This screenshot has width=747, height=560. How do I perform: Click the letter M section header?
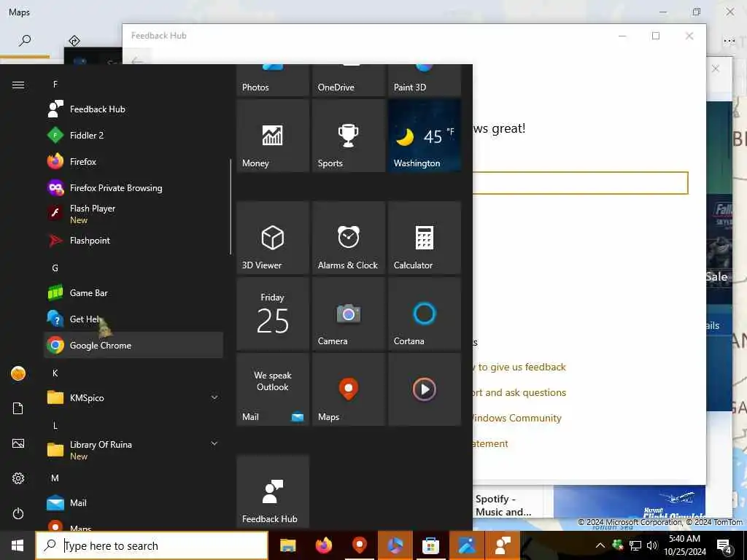[x=55, y=478]
